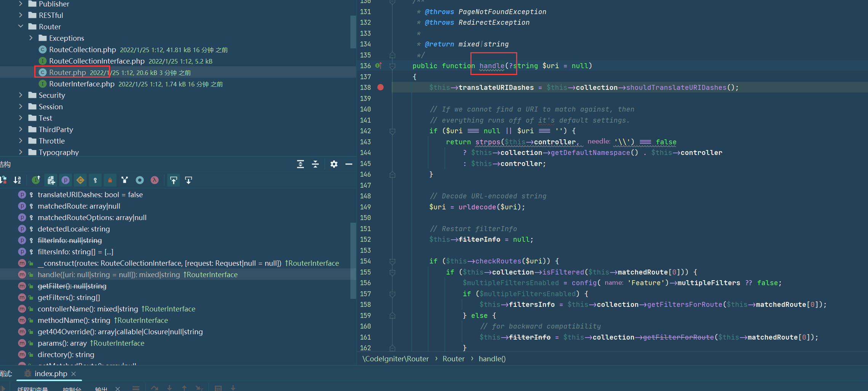868x391 pixels.
Task: Toggle Show Properties (purple p) filter
Action: 66,180
